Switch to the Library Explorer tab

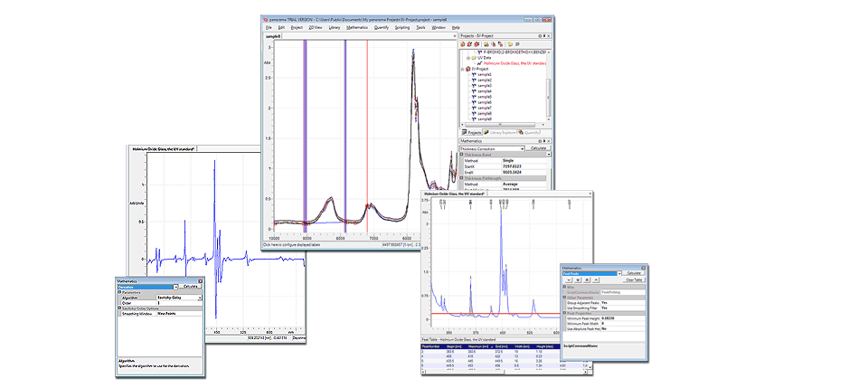coord(500,132)
